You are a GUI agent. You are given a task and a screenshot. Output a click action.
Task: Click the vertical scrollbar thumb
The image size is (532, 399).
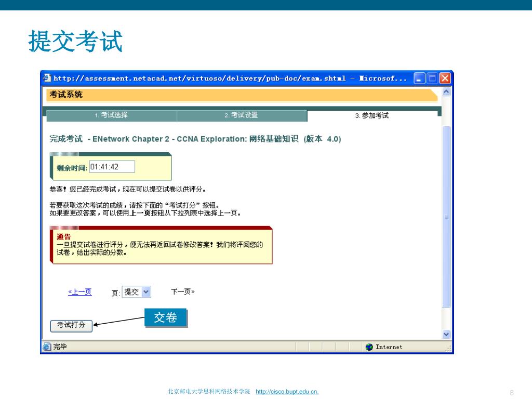pos(446,217)
